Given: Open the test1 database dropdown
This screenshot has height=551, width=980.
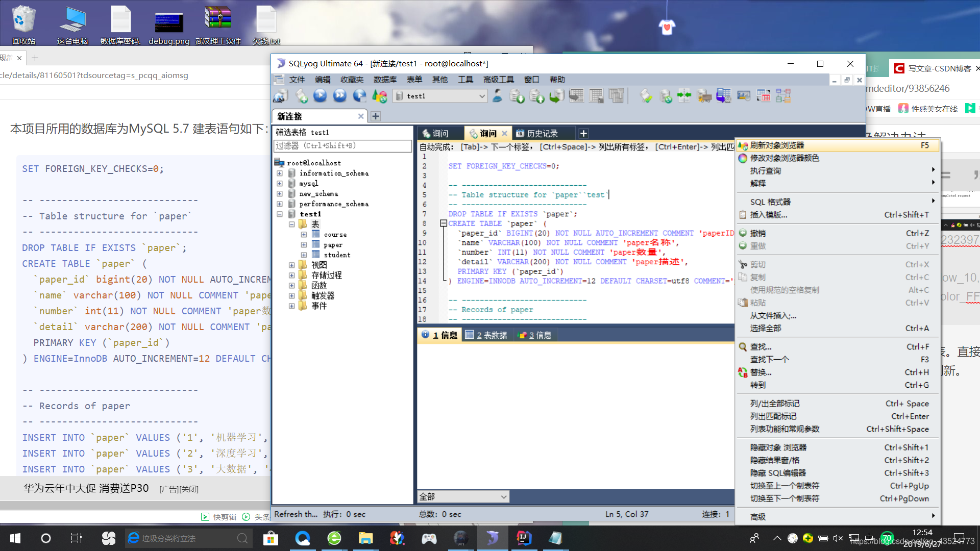Looking at the screenshot, I should click(440, 96).
